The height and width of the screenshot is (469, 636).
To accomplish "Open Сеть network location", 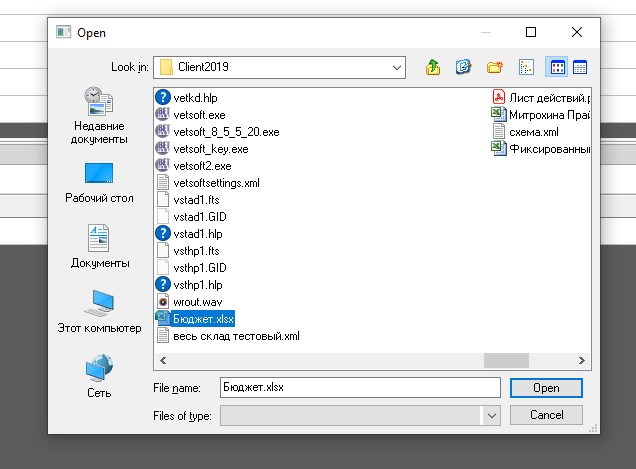I will point(99,376).
